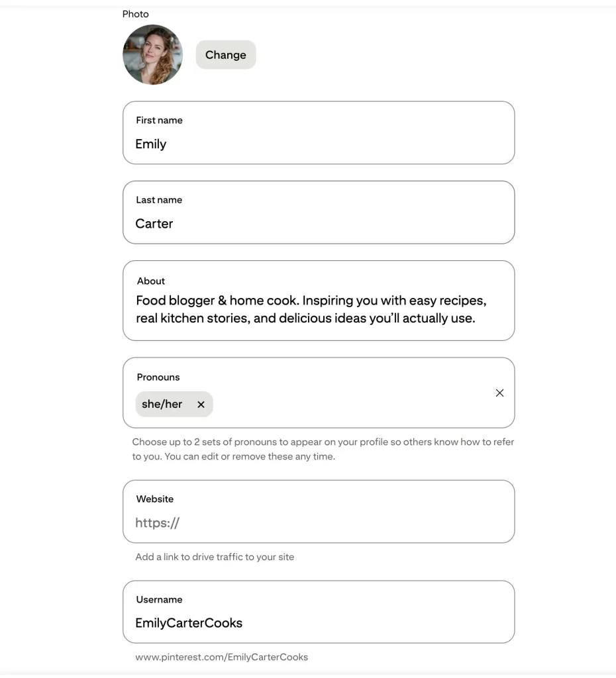Click the circular profile photo
This screenshot has height=678, width=616.
(153, 54)
